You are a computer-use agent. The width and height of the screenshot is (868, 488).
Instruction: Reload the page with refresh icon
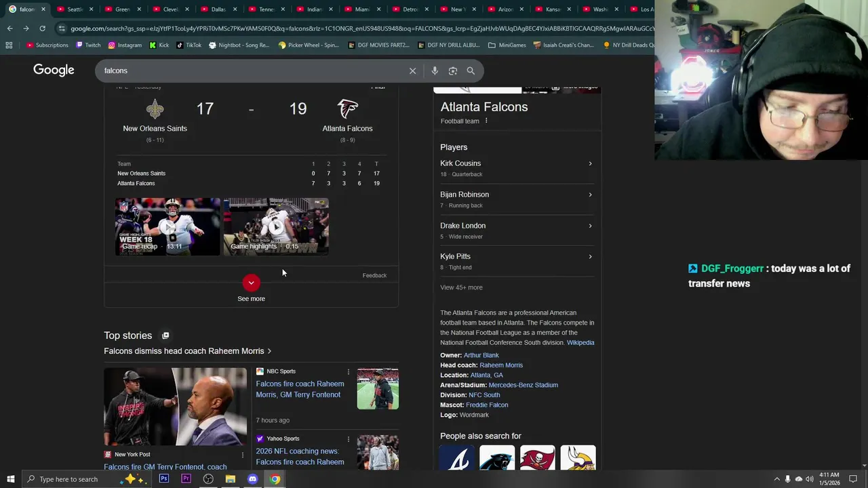(x=42, y=28)
